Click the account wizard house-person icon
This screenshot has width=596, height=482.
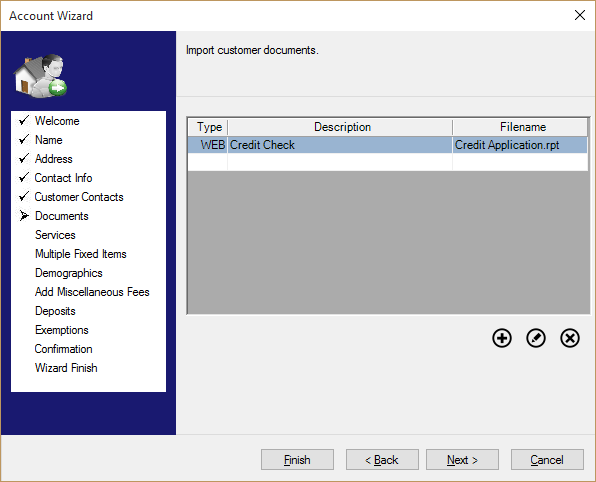click(x=40, y=76)
